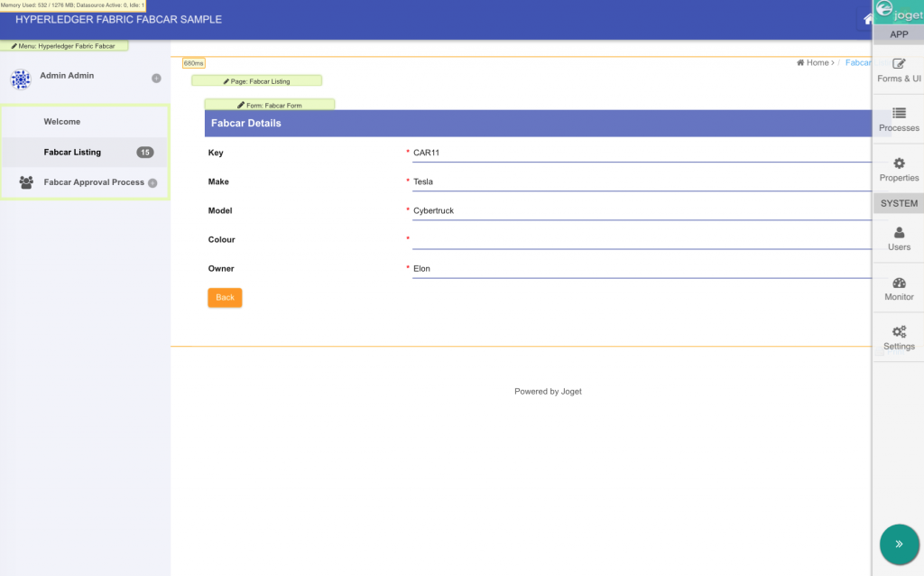Select the Fabcar Listing menu item
The height and width of the screenshot is (576, 924).
[72, 153]
